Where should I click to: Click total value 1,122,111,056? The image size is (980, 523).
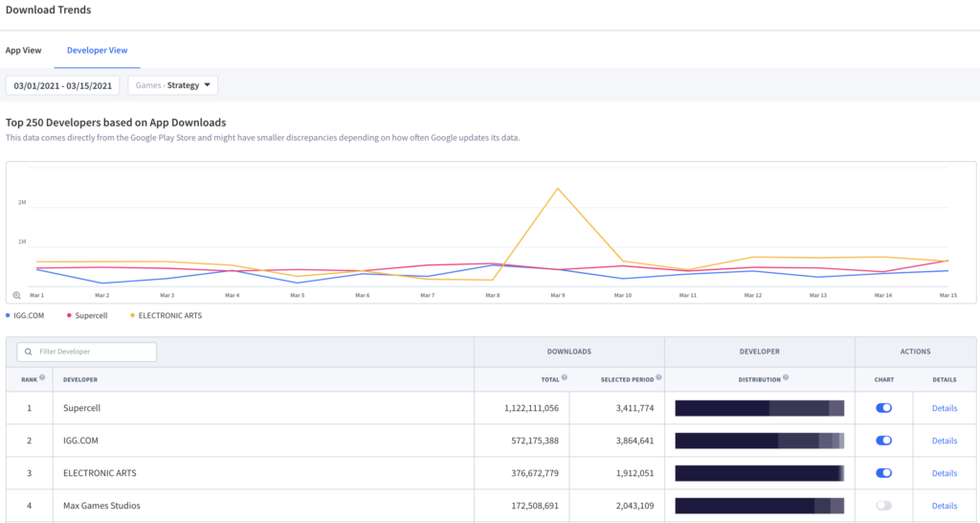531,408
